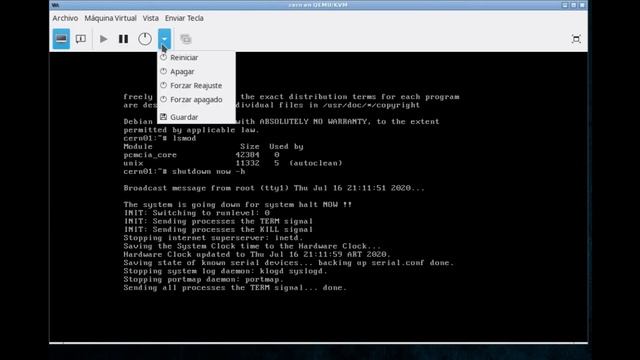
Task: Click 'Sending all processes the TERM signal... done.' line
Action: pos(235,288)
